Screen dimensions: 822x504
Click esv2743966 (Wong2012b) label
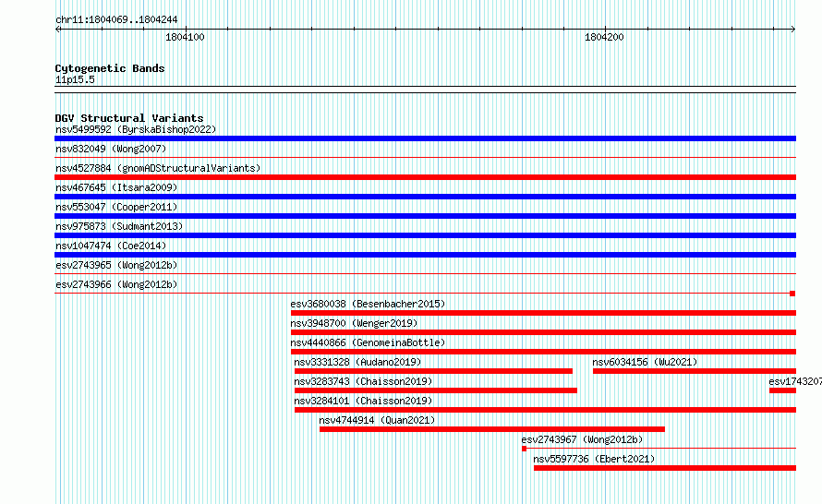116,284
